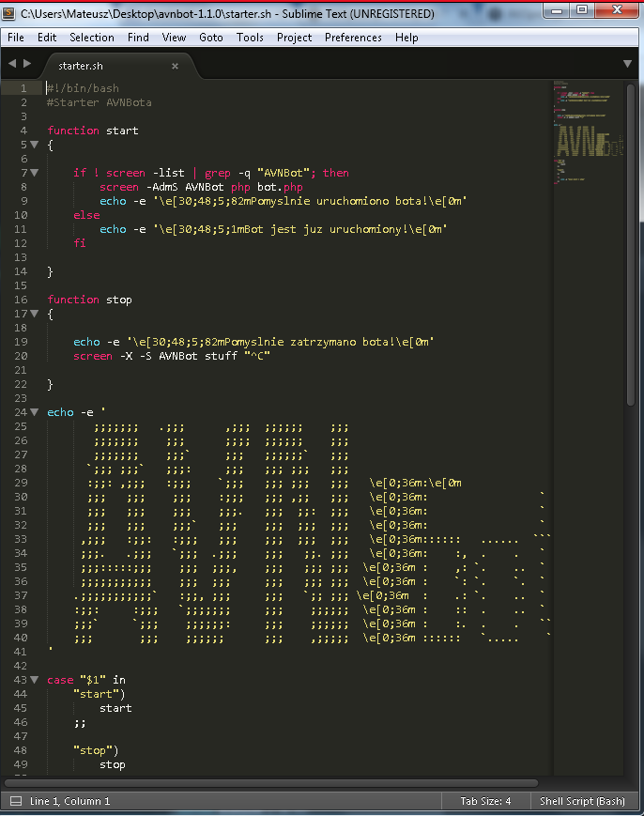The image size is (644, 816).
Task: Click the '"^C"' string on line 20
Action: pos(257,356)
